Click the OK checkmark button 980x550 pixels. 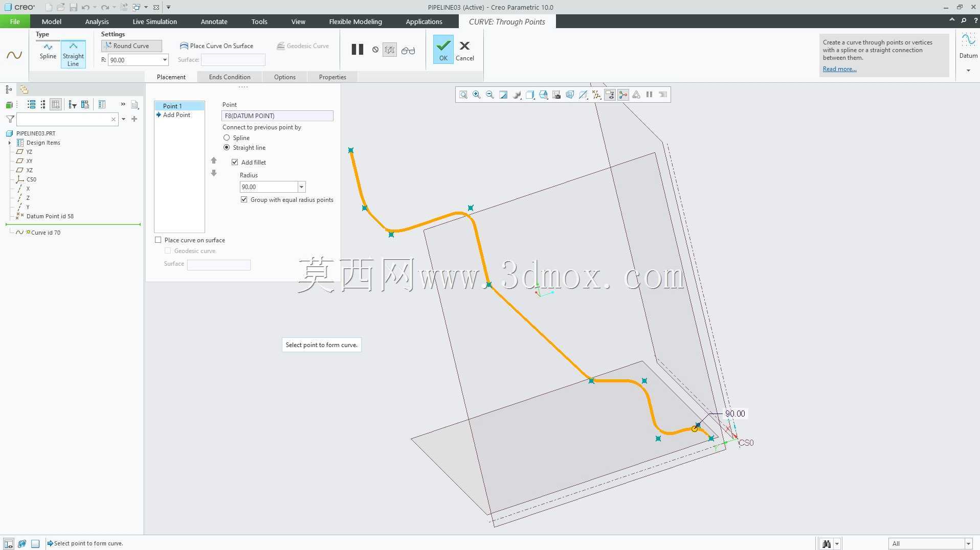443,49
